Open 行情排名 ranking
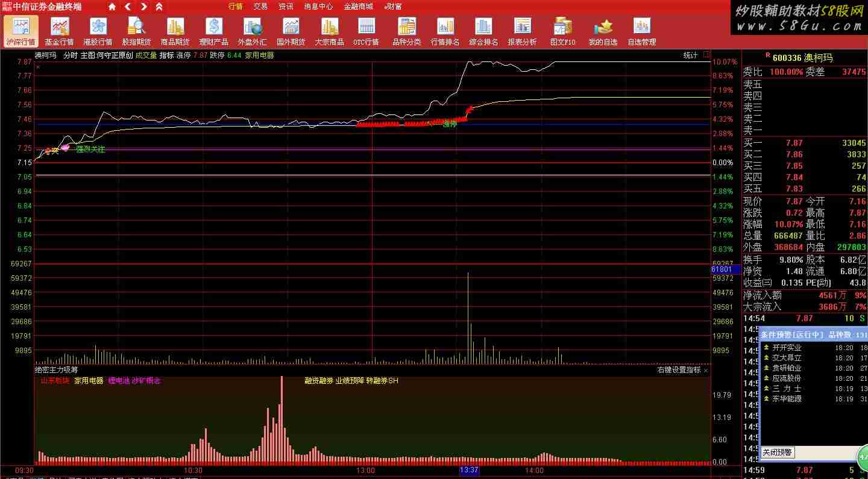 click(445, 31)
